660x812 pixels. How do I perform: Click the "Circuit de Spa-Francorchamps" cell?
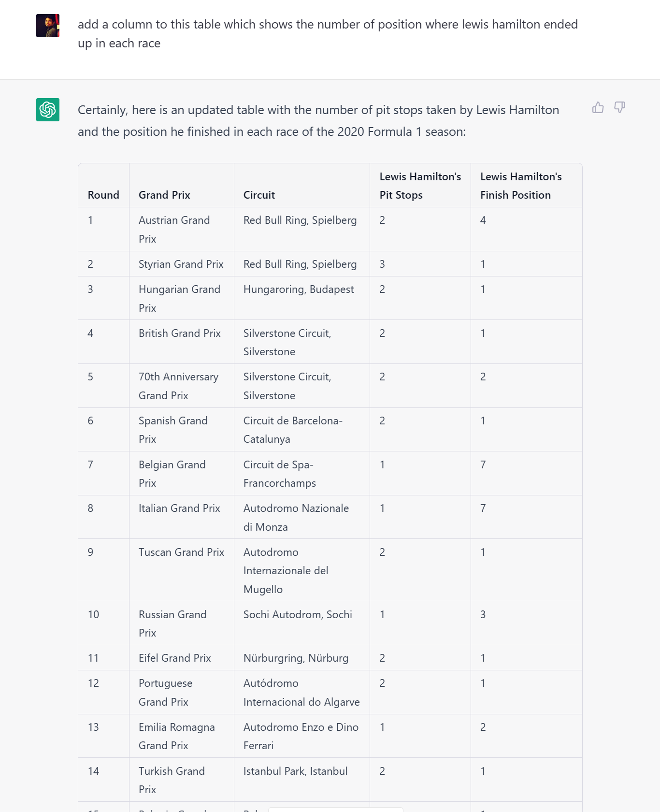click(279, 474)
